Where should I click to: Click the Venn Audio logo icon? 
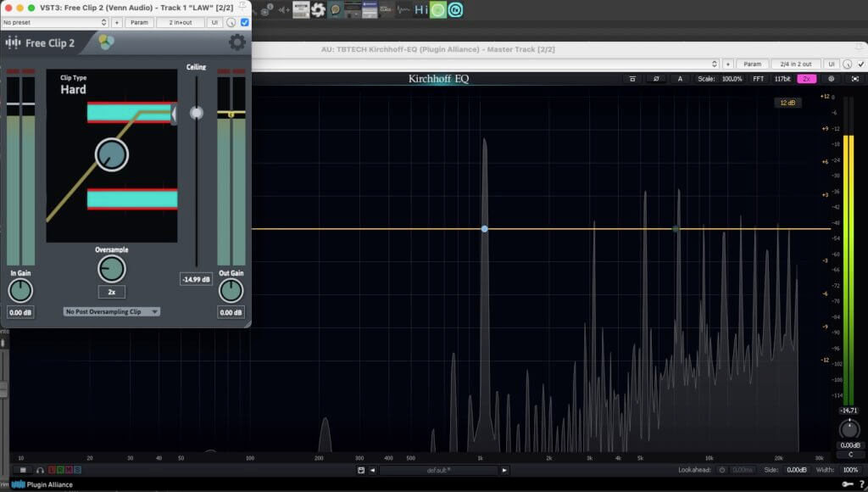[x=105, y=42]
